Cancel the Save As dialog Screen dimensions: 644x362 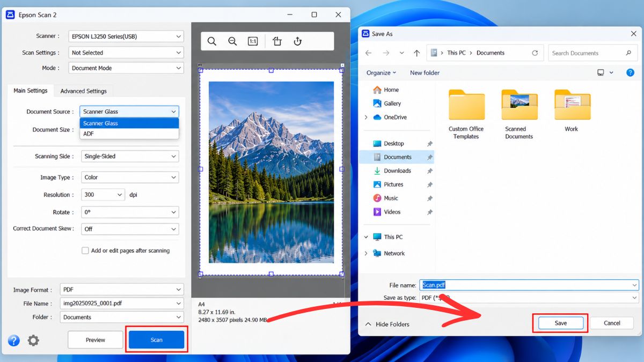coord(612,323)
